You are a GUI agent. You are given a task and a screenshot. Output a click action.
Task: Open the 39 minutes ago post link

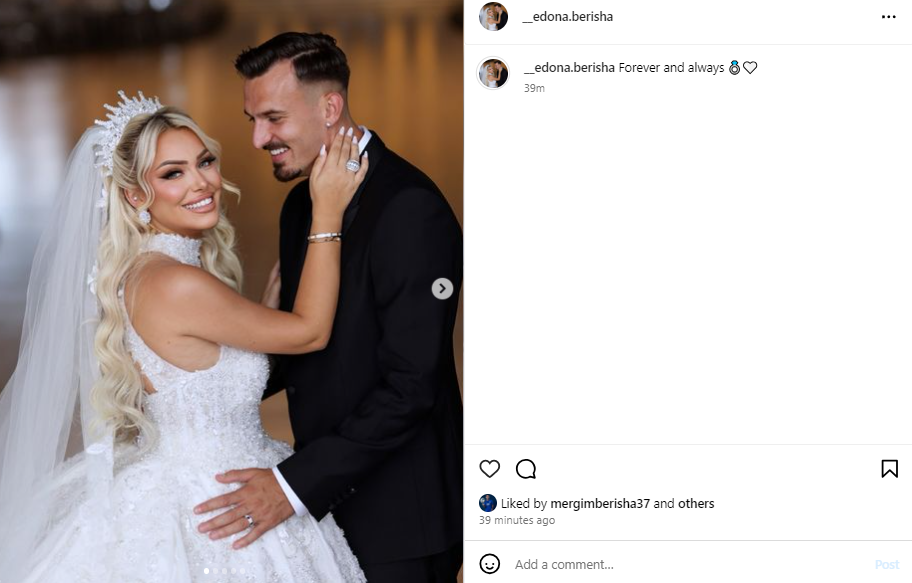click(517, 520)
